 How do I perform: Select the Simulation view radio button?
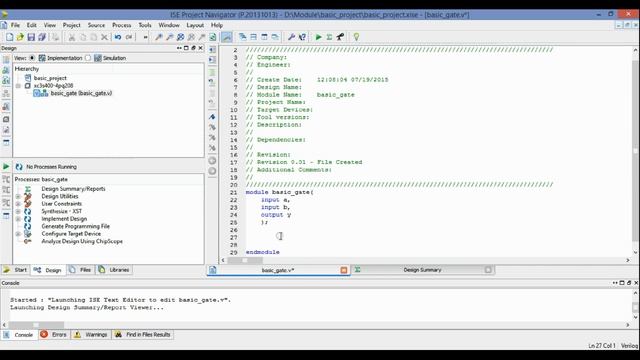tap(88, 58)
